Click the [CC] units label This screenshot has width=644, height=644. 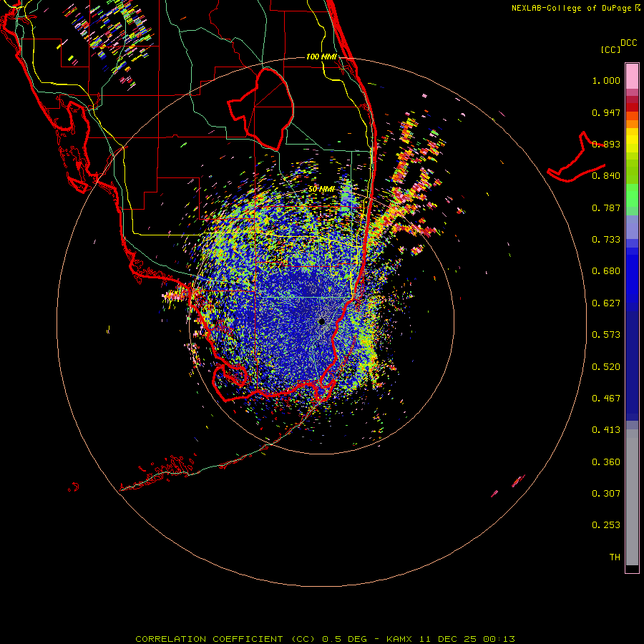(x=610, y=49)
